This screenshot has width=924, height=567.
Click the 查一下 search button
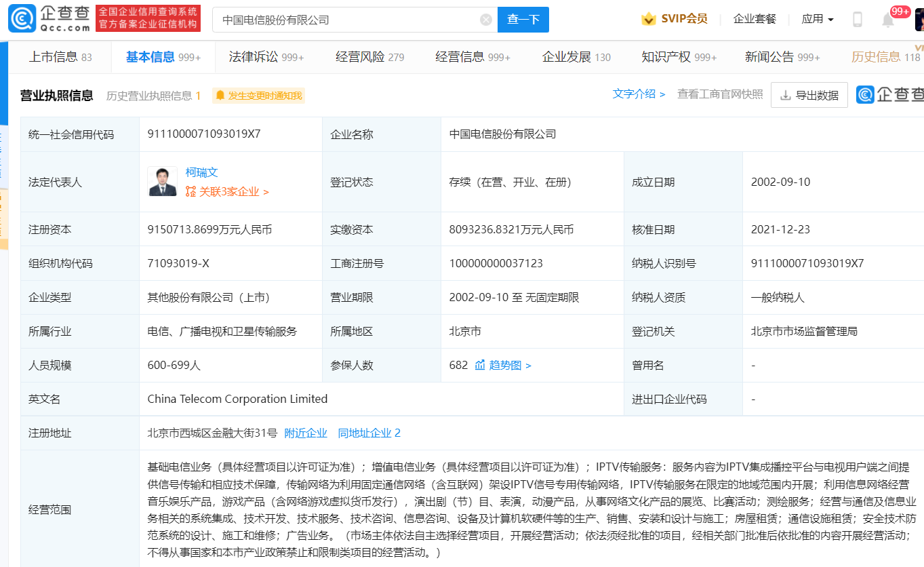[x=523, y=20]
